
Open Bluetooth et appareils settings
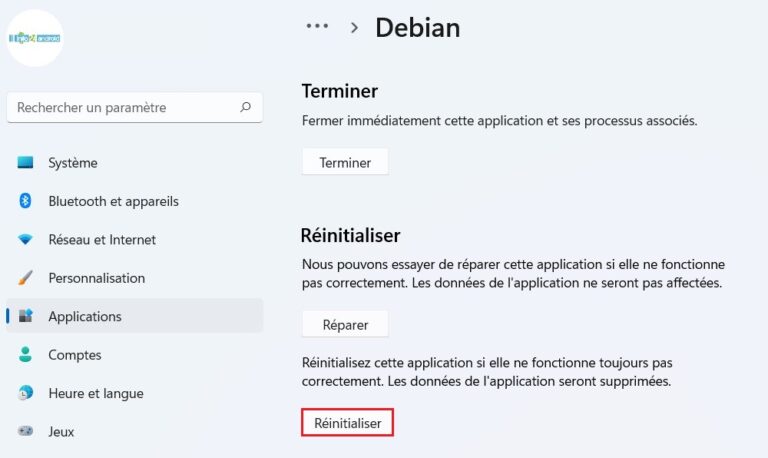(x=113, y=201)
